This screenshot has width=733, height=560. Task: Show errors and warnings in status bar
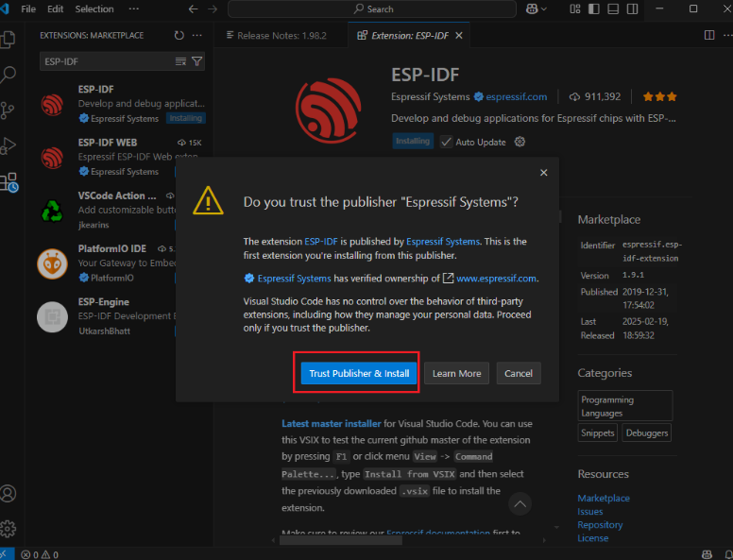click(x=40, y=555)
